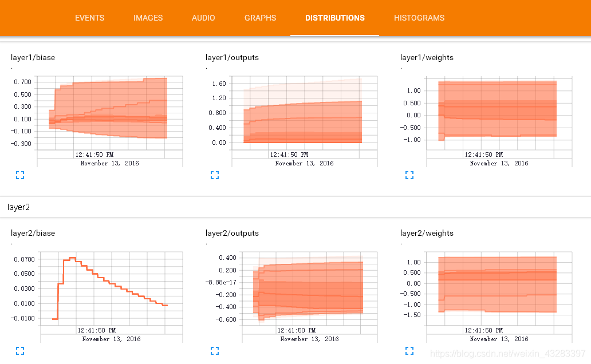Click the layer2/biase chart title
The height and width of the screenshot is (364, 591).
pos(33,234)
